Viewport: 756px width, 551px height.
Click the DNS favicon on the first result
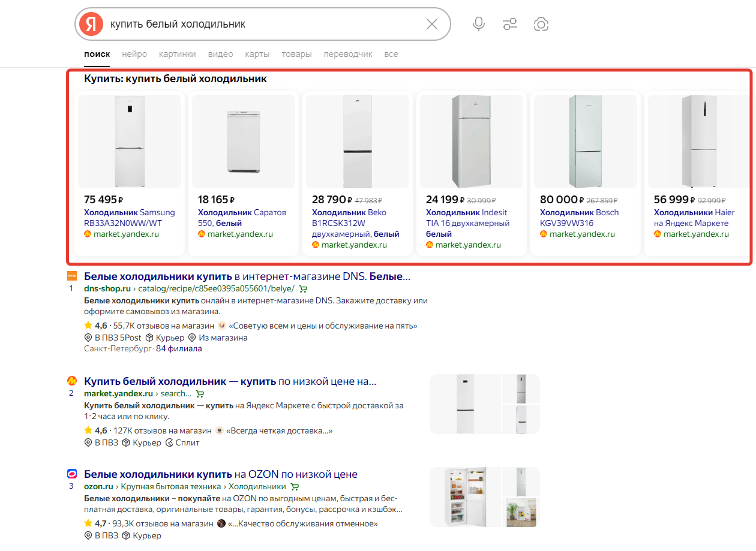tap(71, 276)
